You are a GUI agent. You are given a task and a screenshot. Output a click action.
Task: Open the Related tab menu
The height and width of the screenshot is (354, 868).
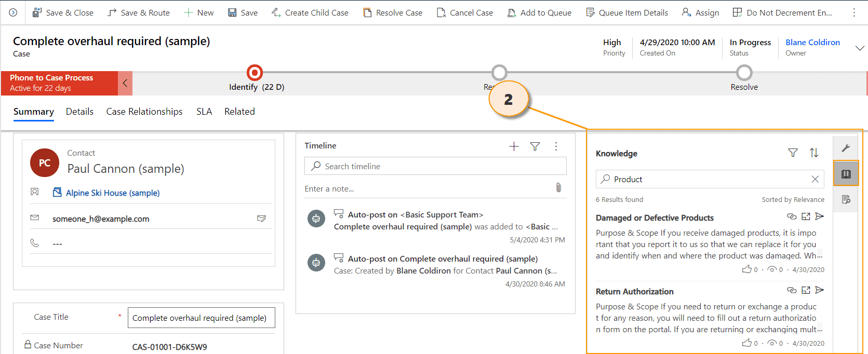tap(239, 112)
